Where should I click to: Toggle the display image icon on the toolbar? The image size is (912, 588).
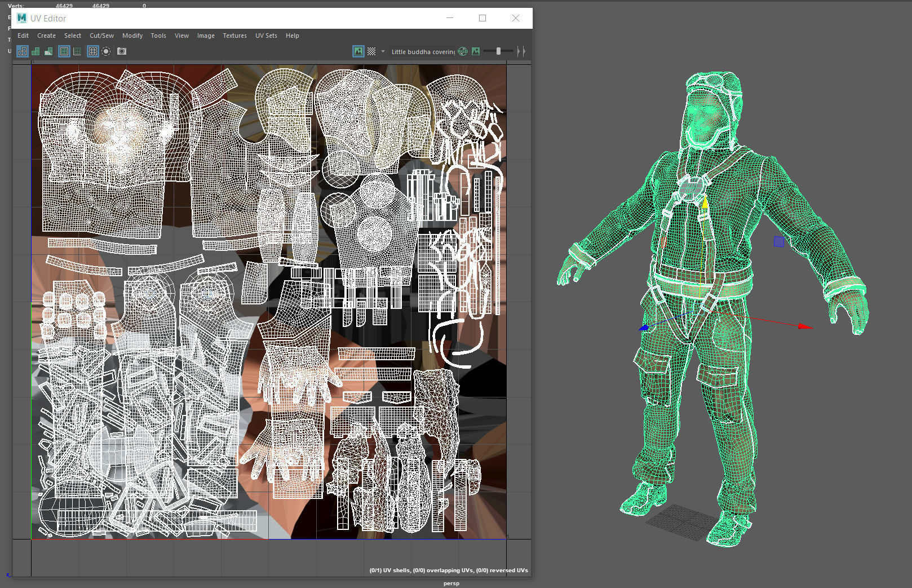pyautogui.click(x=358, y=51)
